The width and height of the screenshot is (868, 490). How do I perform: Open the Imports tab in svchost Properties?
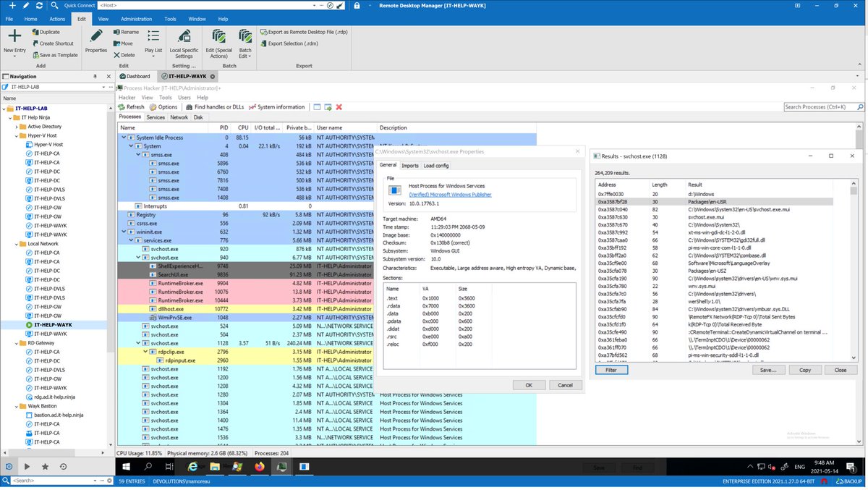410,165
